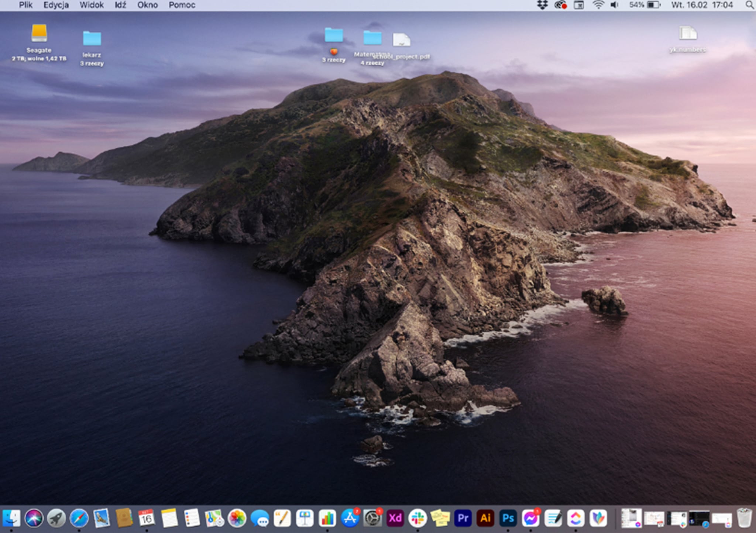Click the sound volume icon in the menu bar
The image size is (756, 533).
(x=614, y=5)
